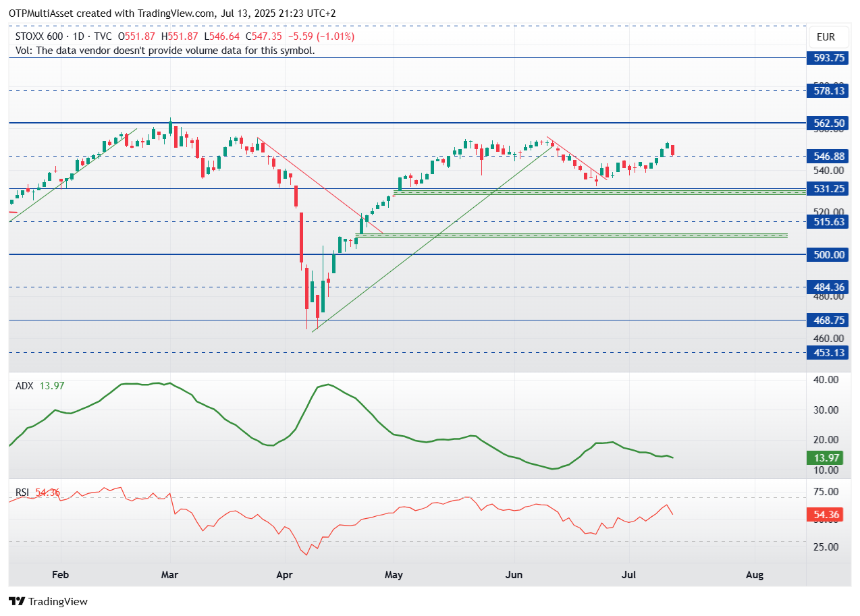Click the EUR currency label
This screenshot has width=860, height=616.
click(826, 37)
